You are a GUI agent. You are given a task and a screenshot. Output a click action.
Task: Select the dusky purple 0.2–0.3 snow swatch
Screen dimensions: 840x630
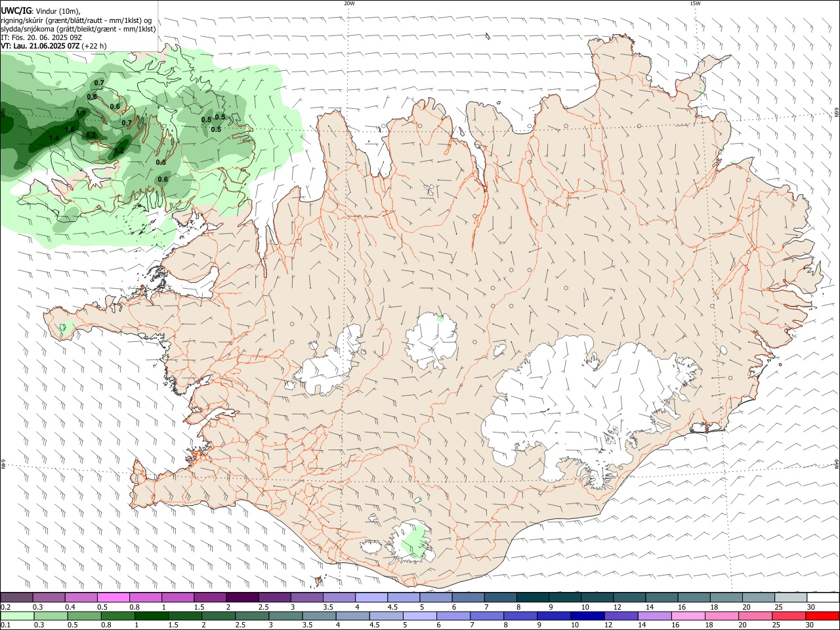click(17, 598)
